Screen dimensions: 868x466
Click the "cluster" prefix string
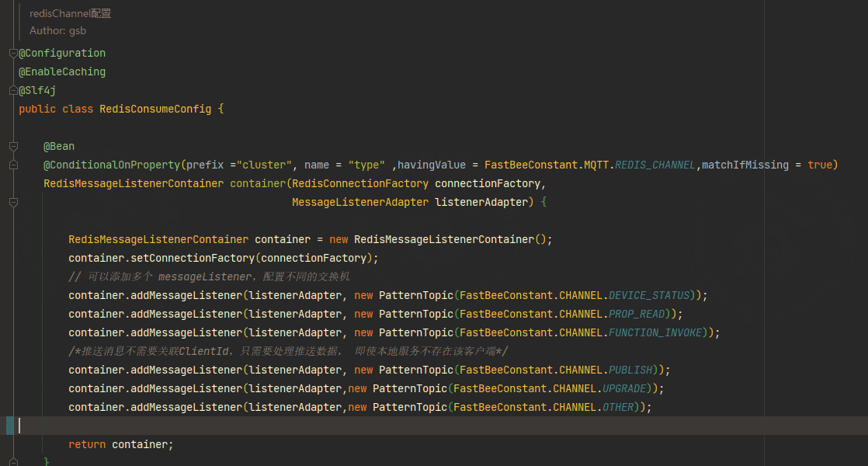(x=264, y=165)
